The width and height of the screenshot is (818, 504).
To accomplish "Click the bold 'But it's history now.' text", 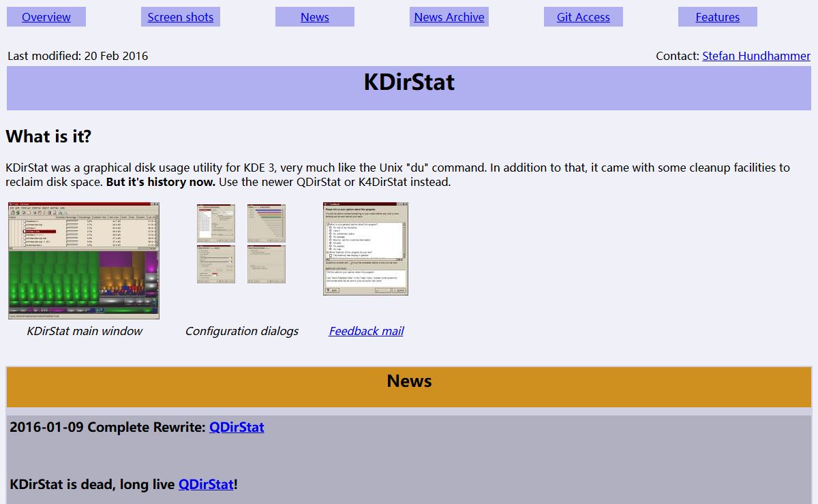I will pos(161,182).
